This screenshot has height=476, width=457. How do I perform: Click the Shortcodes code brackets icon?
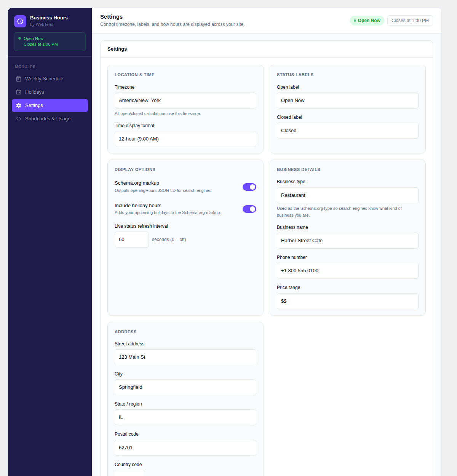click(x=19, y=119)
